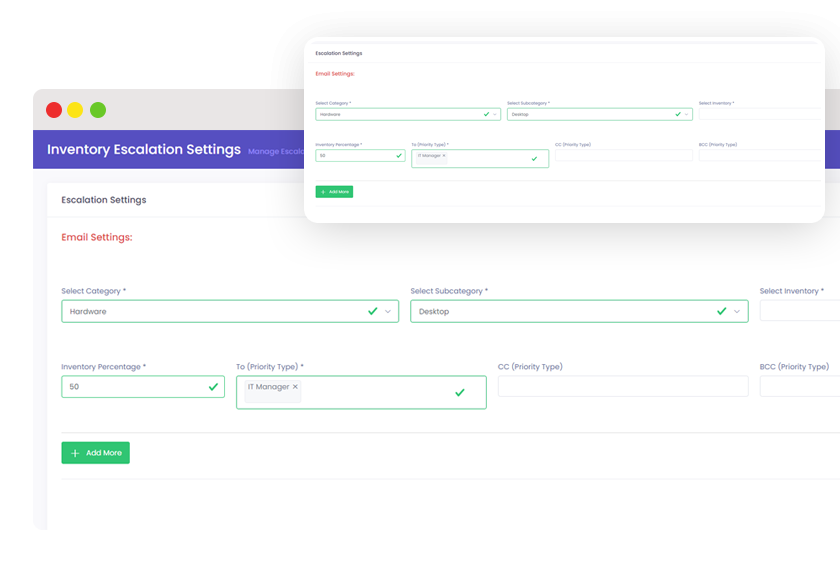Click the red window close dot
The width and height of the screenshot is (840, 570).
pyautogui.click(x=54, y=110)
